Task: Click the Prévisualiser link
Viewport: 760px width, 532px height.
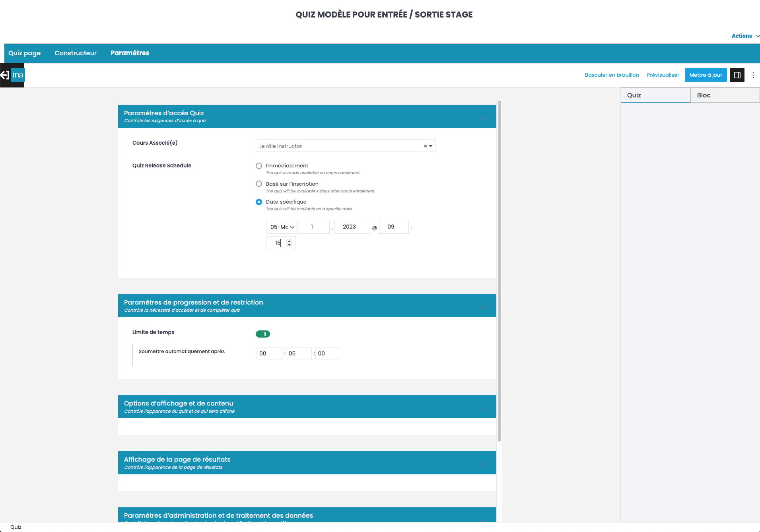Action: [x=663, y=75]
